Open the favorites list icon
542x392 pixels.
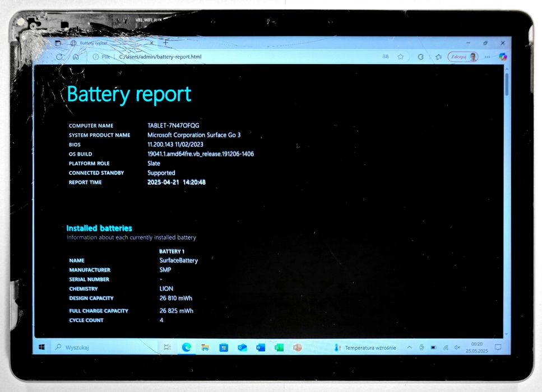(x=439, y=57)
